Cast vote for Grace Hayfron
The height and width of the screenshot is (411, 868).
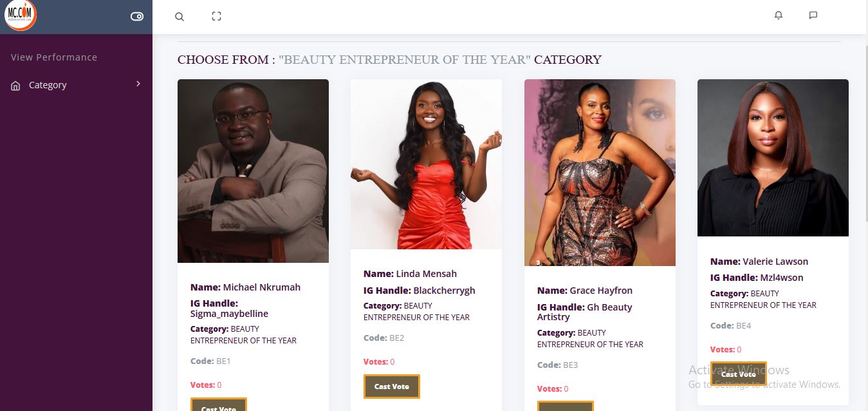566,406
